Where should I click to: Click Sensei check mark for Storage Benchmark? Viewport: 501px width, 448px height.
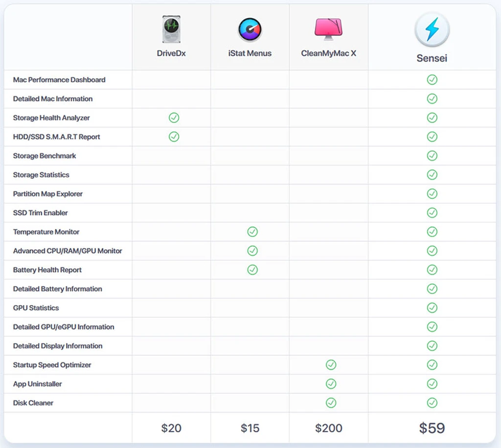[432, 156]
